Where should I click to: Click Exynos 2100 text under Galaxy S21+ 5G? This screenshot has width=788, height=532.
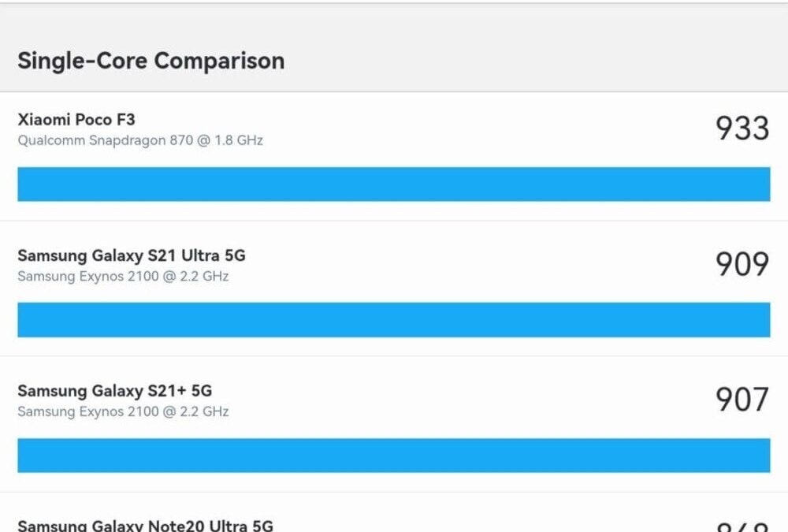[123, 411]
